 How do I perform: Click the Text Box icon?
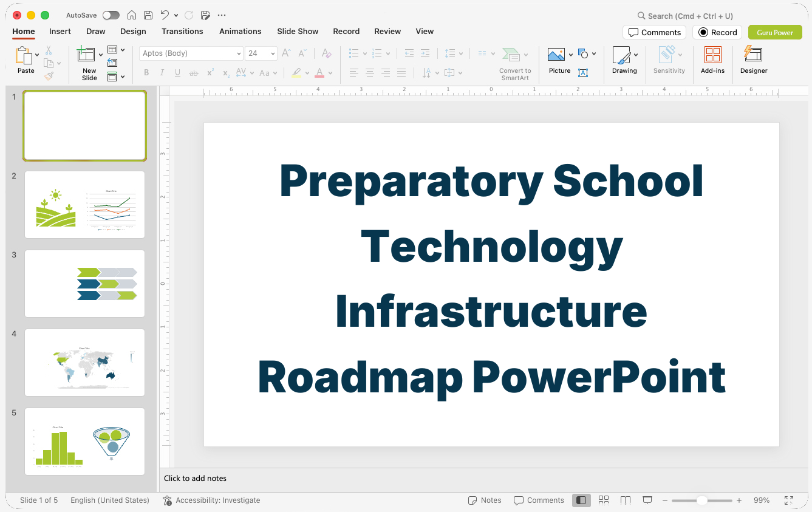click(583, 73)
